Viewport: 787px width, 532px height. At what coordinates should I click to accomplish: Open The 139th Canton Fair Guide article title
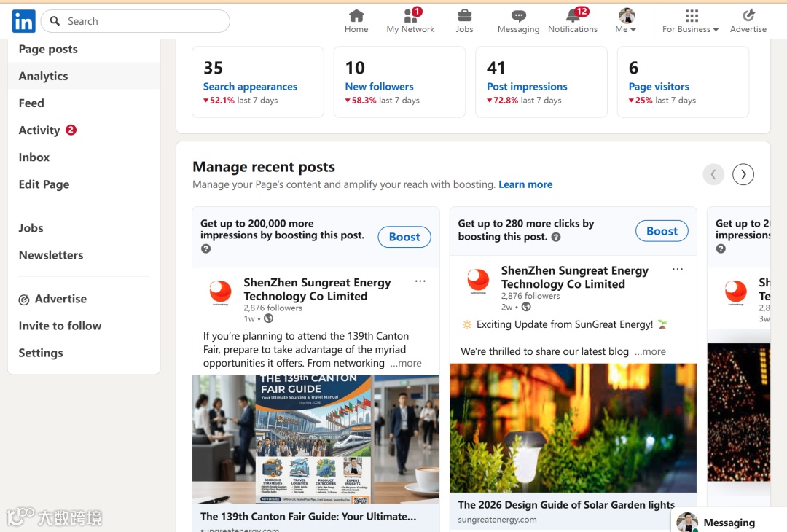point(308,517)
